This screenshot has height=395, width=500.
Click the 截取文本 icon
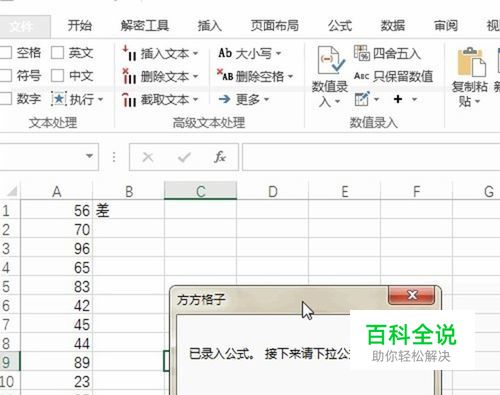click(129, 99)
